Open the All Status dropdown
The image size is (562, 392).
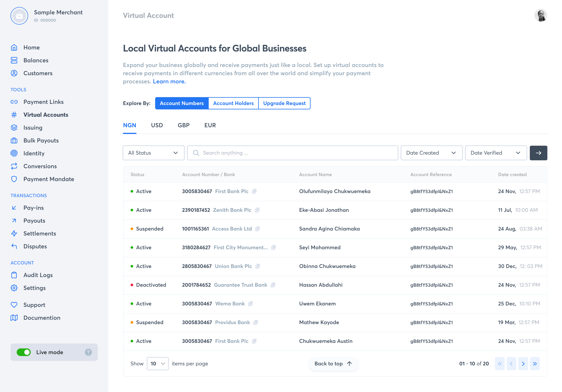pyautogui.click(x=154, y=153)
